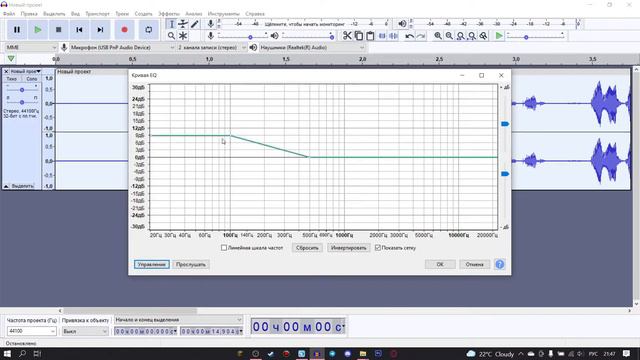This screenshot has width=640, height=360.
Task: Toggle the Показать сетку checkbox
Action: point(378,248)
